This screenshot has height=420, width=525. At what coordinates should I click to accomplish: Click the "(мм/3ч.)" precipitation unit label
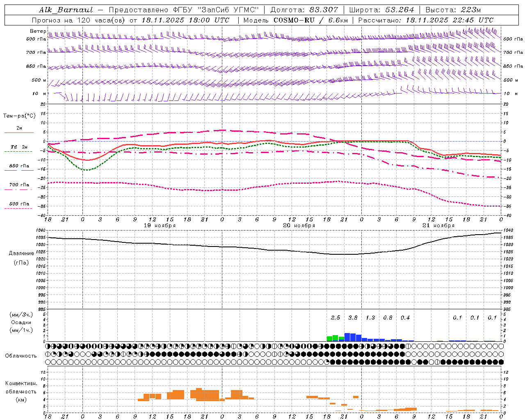(21, 315)
